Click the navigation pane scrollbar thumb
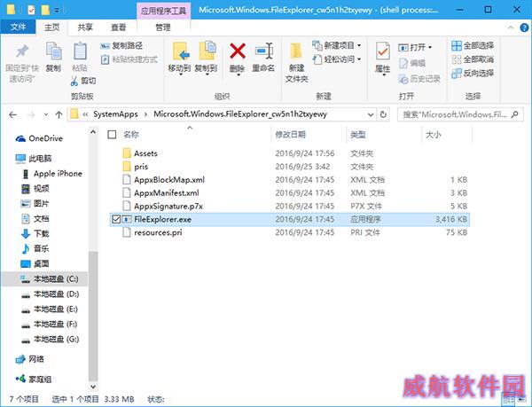Screen dimensions: 532x407 coord(93,316)
